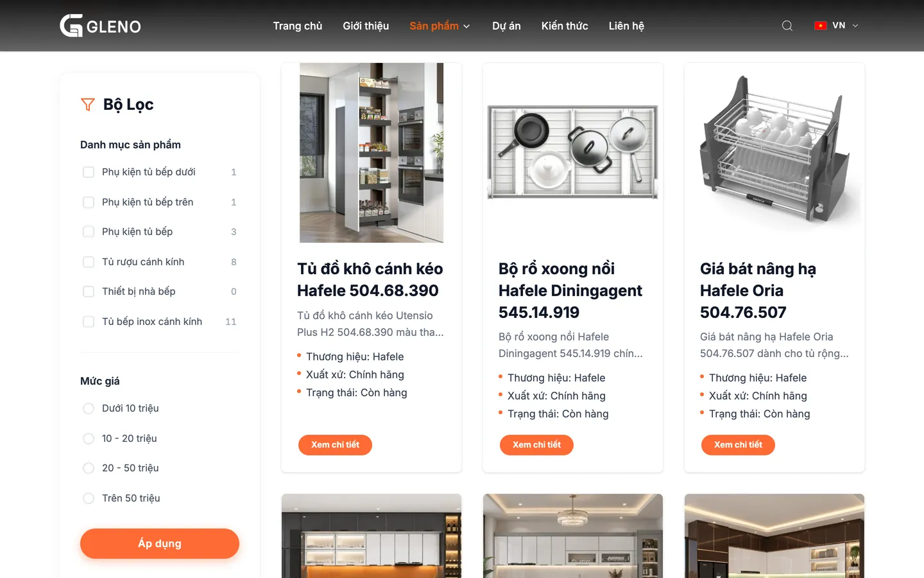View details of Giá bát nâng hạ
This screenshot has height=578, width=924.
(738, 445)
